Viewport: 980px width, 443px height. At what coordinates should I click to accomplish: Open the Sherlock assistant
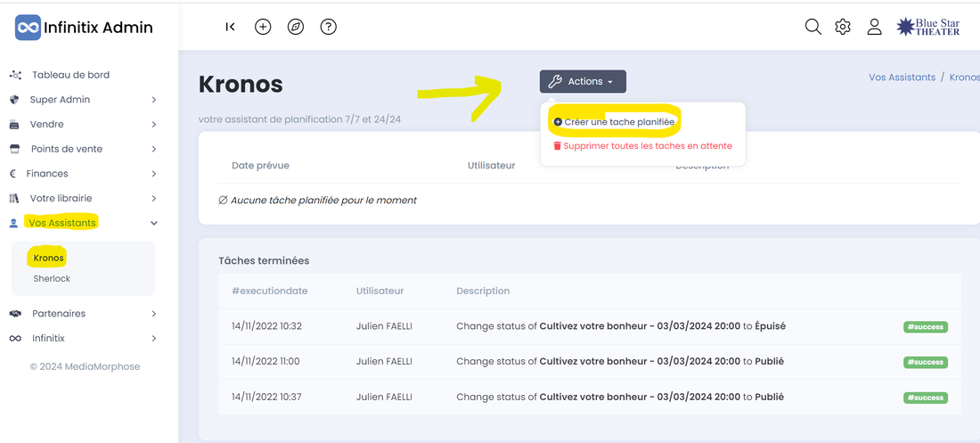52,279
